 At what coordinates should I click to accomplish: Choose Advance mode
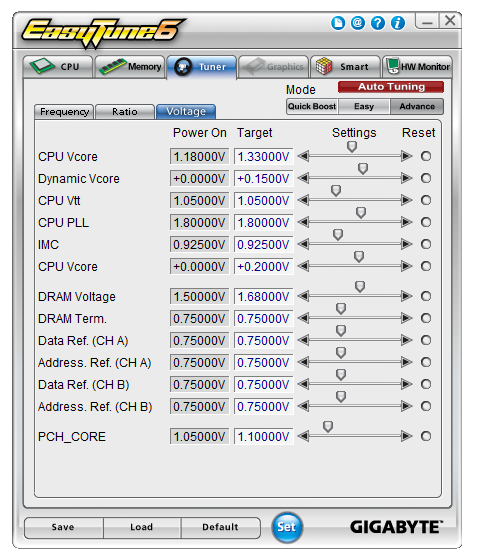pos(417,106)
